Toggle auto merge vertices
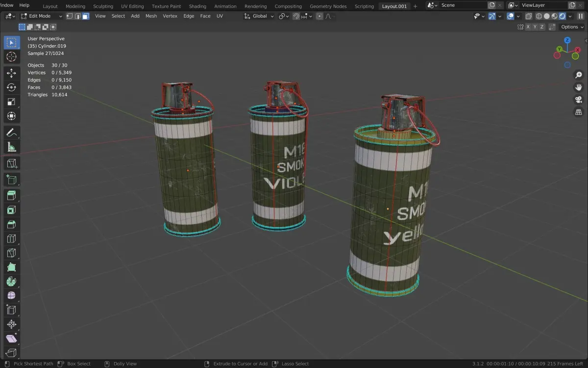This screenshot has width=588, height=368. pos(551,27)
